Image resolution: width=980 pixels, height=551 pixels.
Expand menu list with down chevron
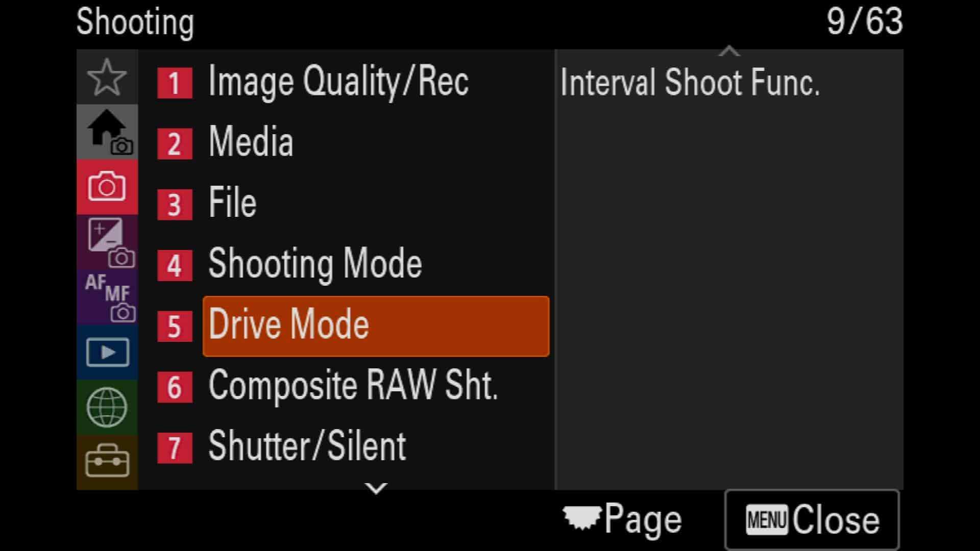[376, 488]
